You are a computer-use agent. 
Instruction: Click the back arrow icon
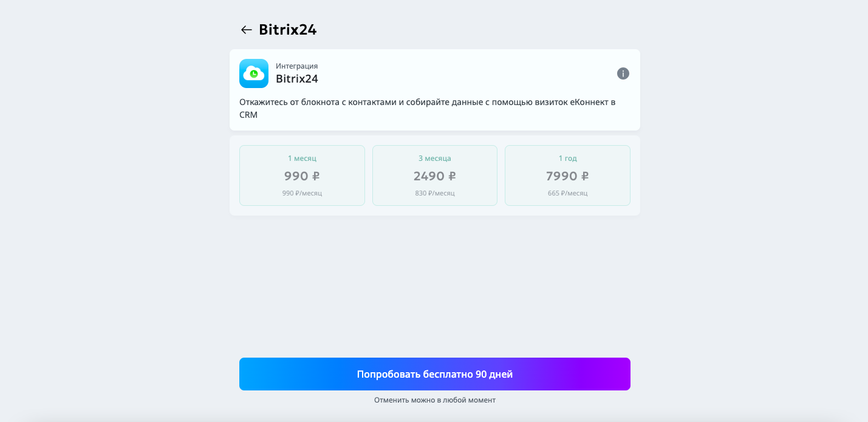[x=246, y=30]
